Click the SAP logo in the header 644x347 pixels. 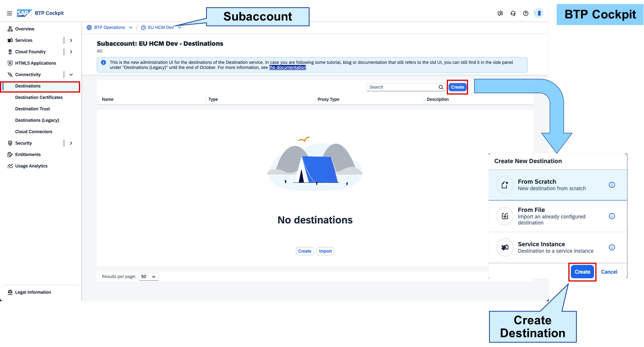24,13
